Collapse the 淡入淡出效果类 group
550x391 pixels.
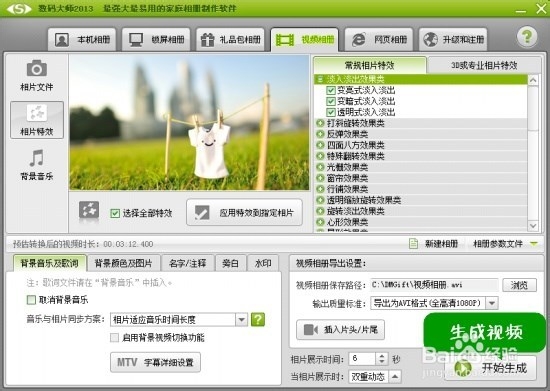(x=320, y=79)
